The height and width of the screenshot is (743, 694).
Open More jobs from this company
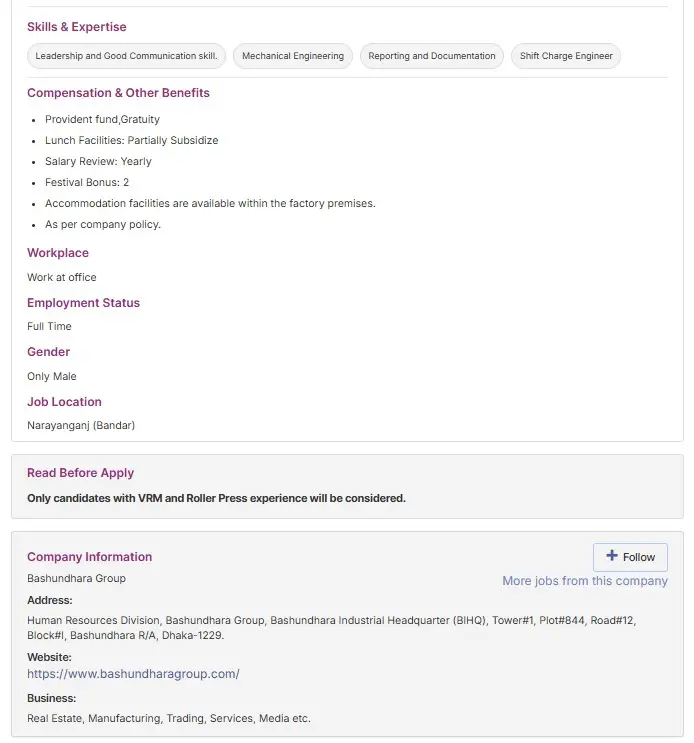(584, 581)
